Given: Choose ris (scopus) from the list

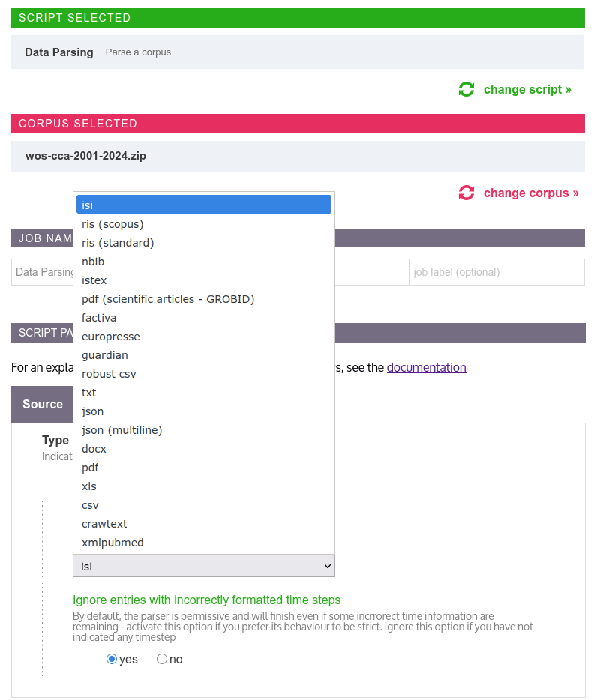Looking at the screenshot, I should (x=112, y=224).
